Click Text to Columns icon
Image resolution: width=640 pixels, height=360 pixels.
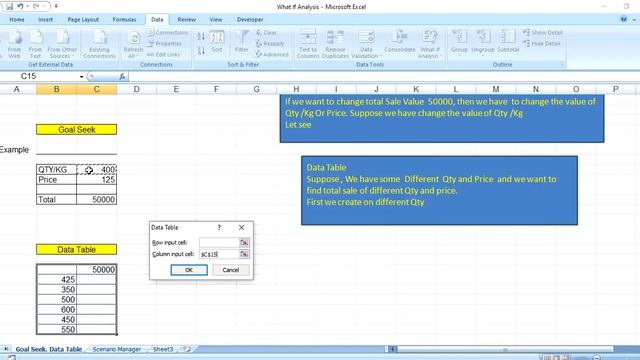pyautogui.click(x=308, y=44)
